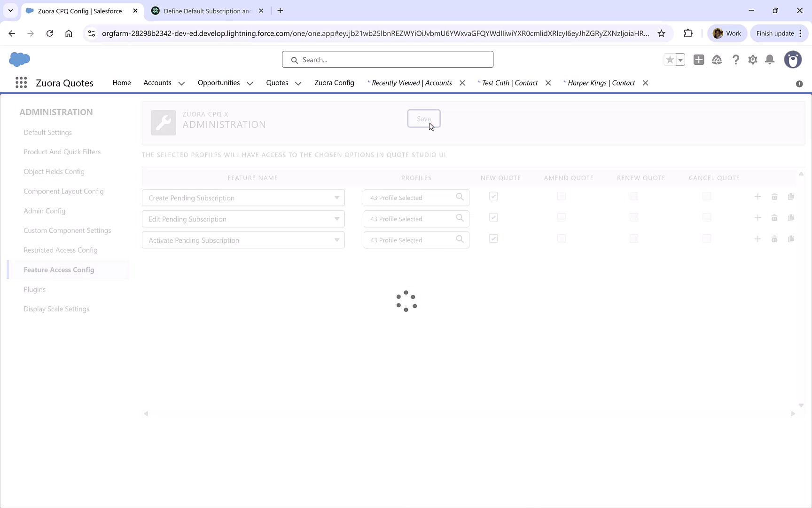The height and width of the screenshot is (508, 812).
Task: Open the favorites list dropdown arrow
Action: point(680,60)
